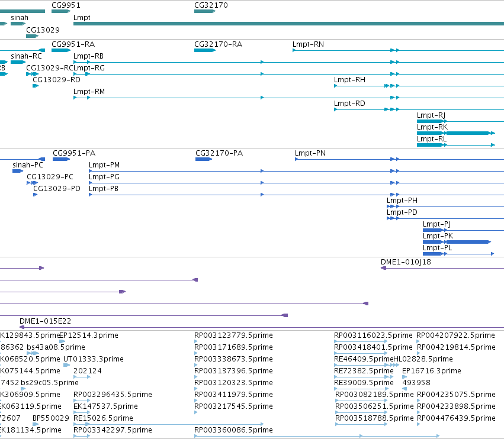Select the DME1-010J18 clone label
Viewport: 504px width, 439px height.
pos(406,262)
